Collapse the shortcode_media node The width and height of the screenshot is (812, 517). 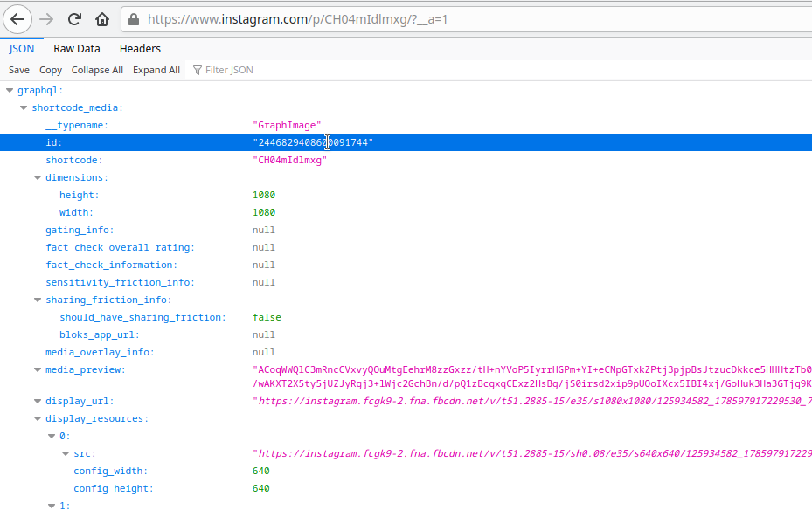click(24, 107)
